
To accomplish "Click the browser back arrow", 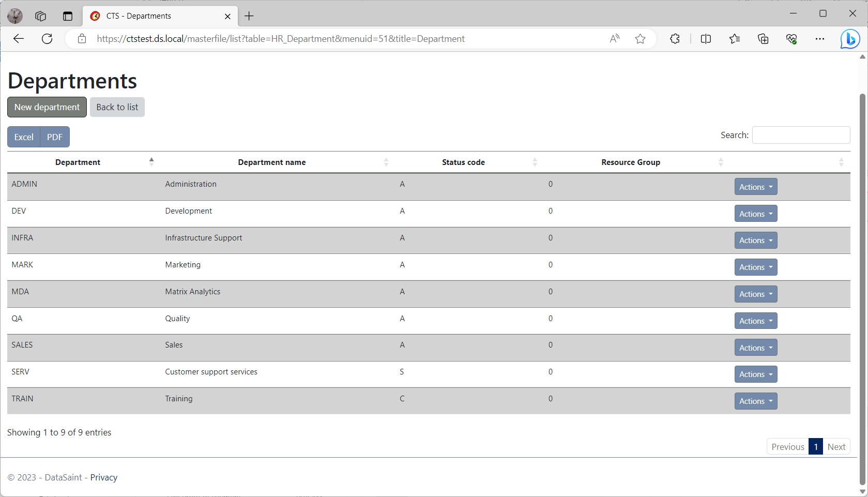I will (19, 39).
